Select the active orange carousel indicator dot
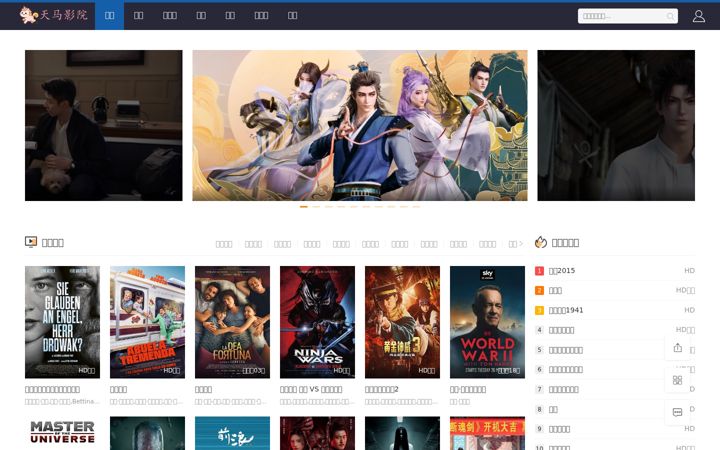This screenshot has width=720, height=450. tap(304, 207)
